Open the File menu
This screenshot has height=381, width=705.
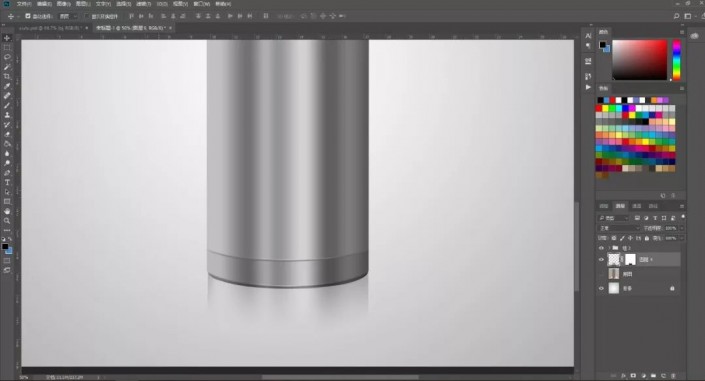[x=24, y=4]
